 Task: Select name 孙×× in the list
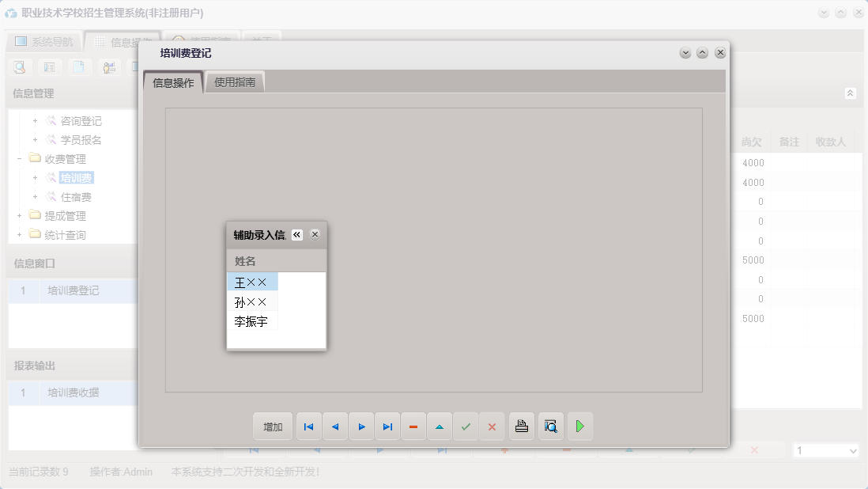252,301
